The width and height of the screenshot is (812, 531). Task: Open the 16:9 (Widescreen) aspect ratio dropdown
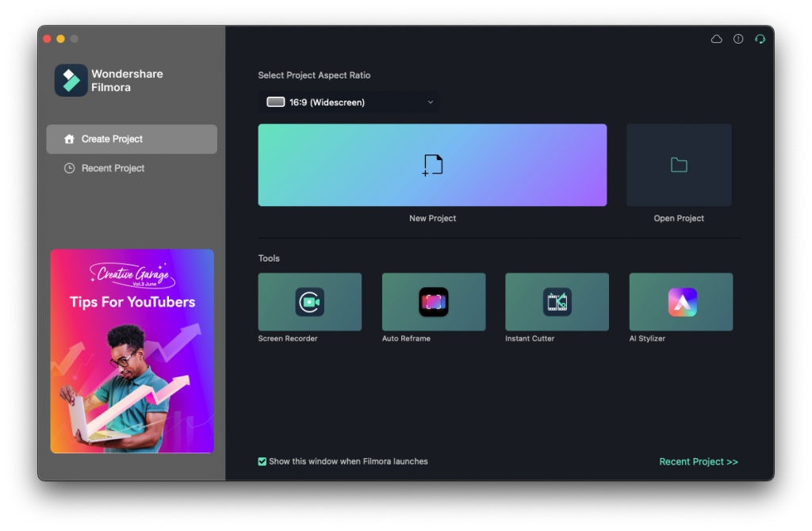click(348, 102)
